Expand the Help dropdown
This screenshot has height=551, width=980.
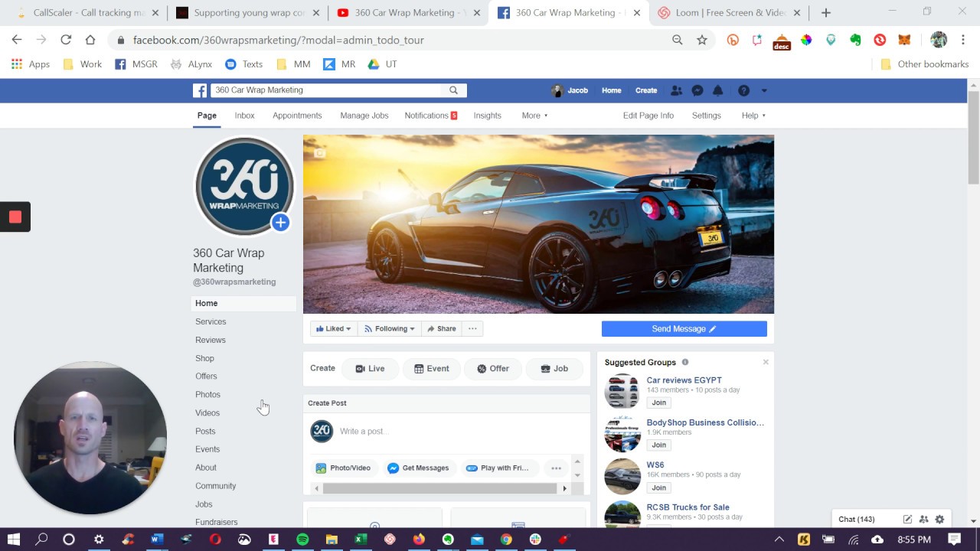pos(753,116)
